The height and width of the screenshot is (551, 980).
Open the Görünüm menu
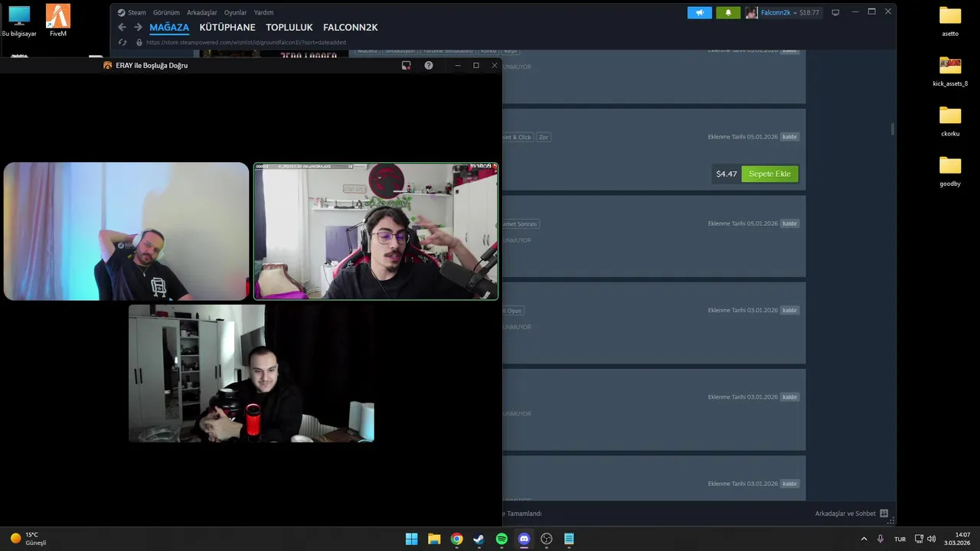166,12
